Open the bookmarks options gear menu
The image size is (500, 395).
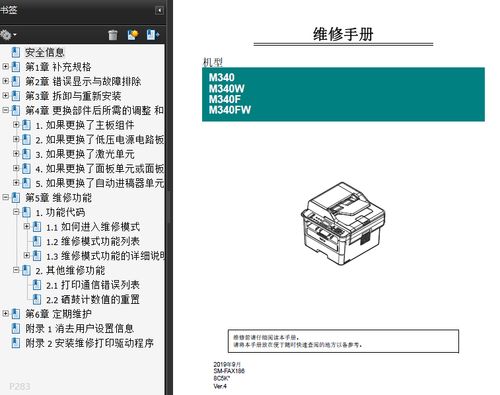pos(8,35)
